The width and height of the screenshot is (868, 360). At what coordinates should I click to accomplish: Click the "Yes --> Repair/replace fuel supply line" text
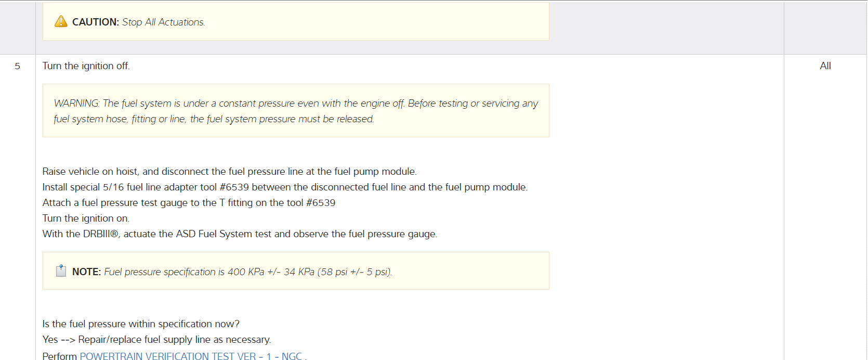(156, 340)
